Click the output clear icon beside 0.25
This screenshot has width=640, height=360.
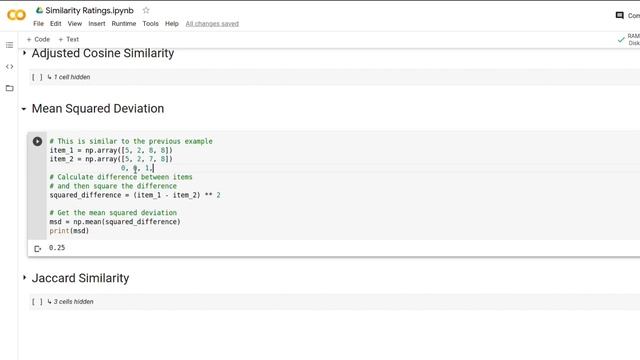click(38, 249)
